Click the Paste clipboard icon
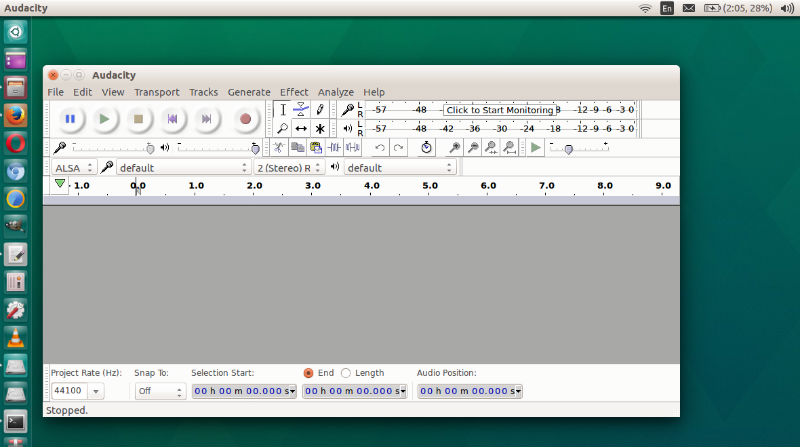800x447 pixels. tap(316, 148)
